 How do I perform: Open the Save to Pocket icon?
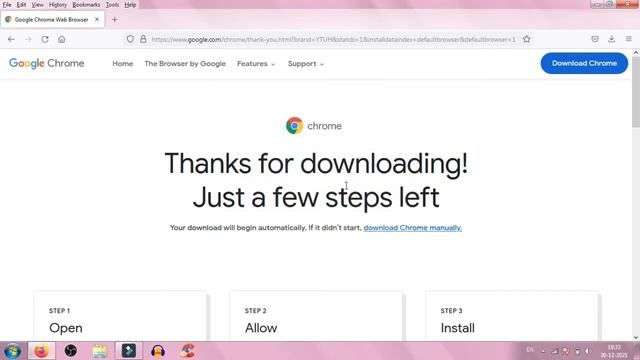click(x=595, y=39)
